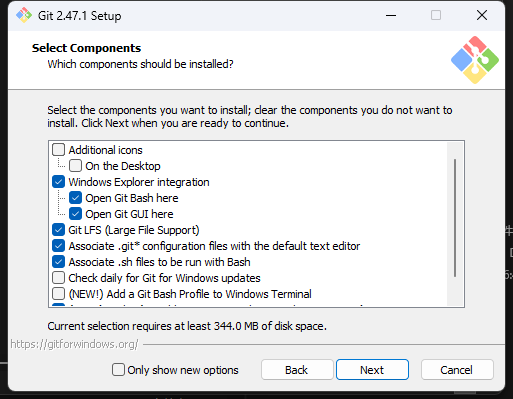Open the gitforwindows.org link
Image resolution: width=513 pixels, height=399 pixels.
point(74,344)
